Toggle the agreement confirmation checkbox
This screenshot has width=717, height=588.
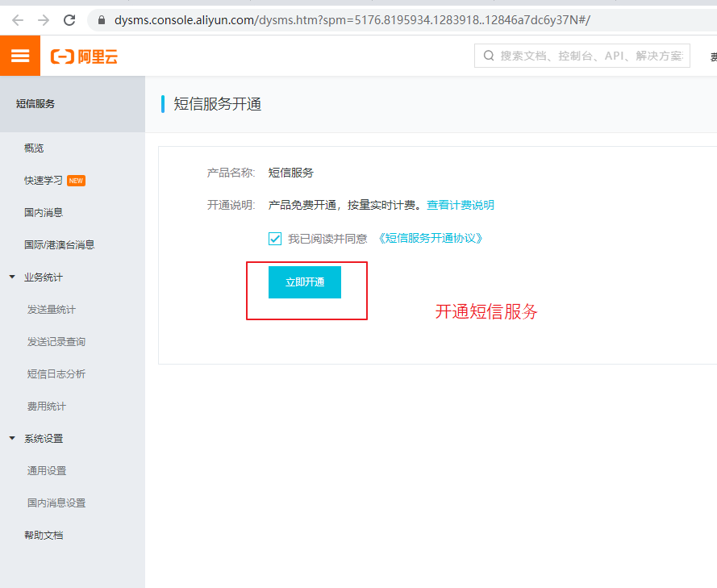275,238
